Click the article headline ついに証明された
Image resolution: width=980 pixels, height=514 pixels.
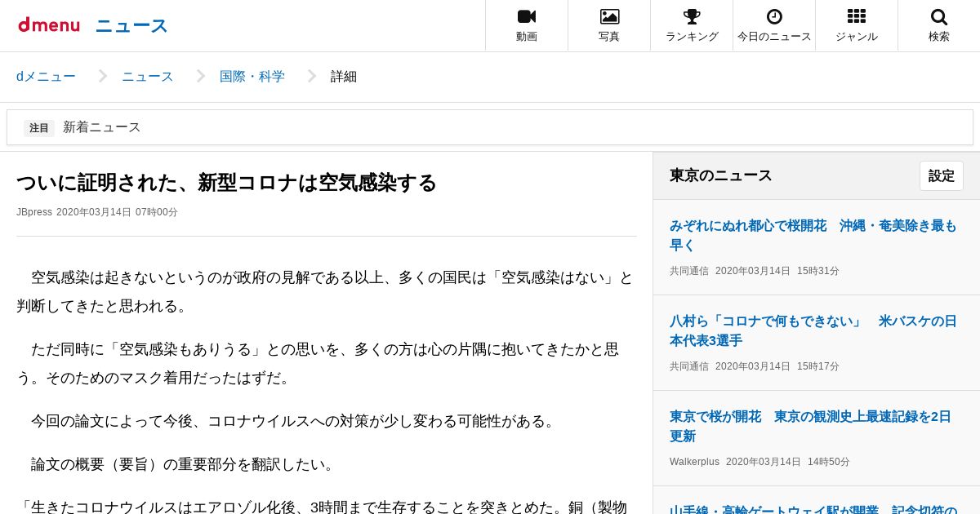point(226,183)
